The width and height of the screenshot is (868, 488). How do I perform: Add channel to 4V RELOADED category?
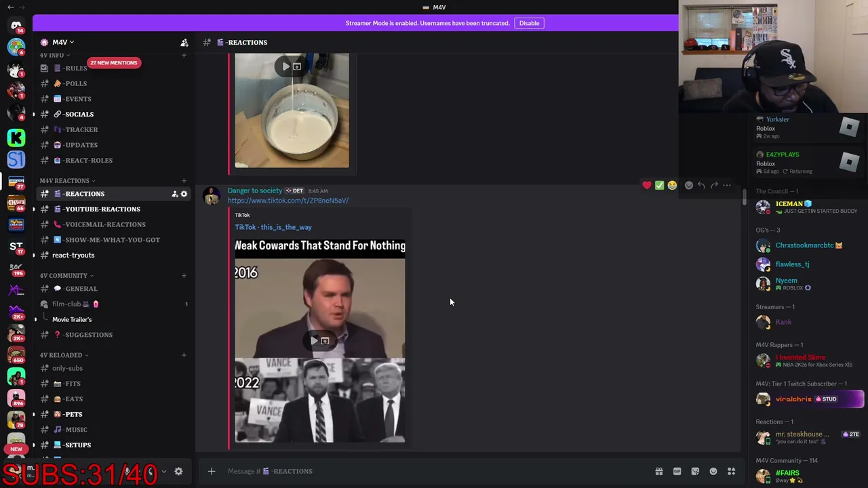184,355
